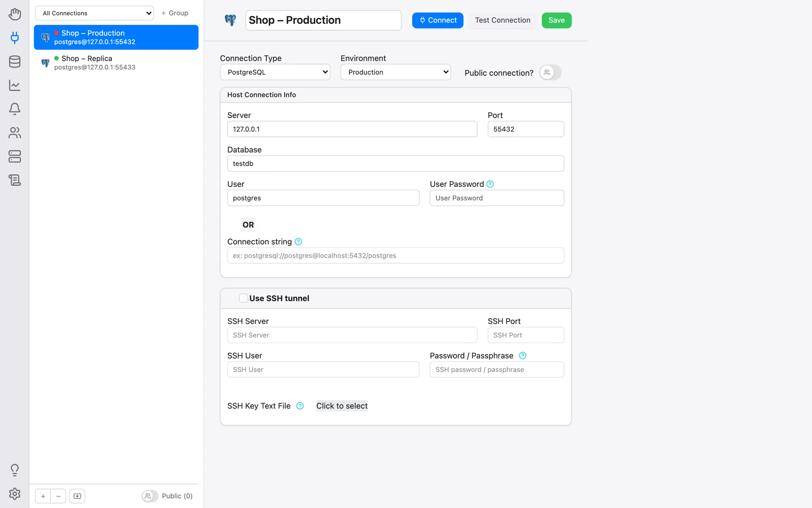Open the All Connections dropdown
The height and width of the screenshot is (508, 812).
[x=94, y=13]
